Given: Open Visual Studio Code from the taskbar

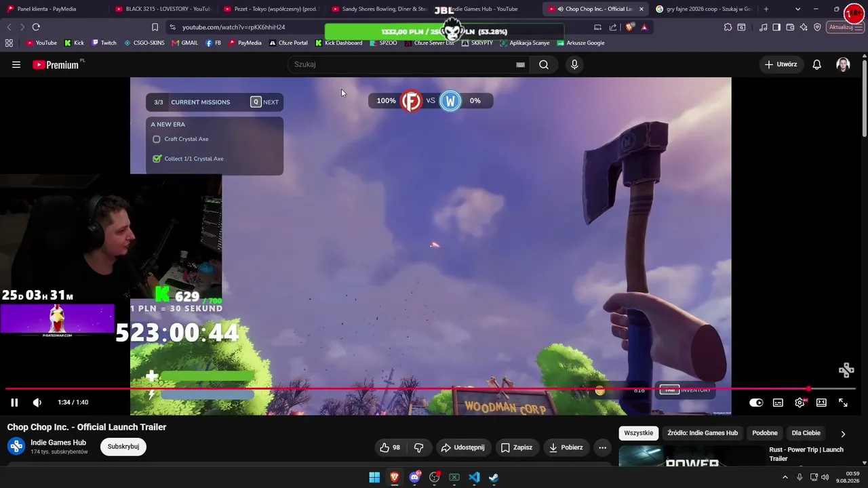Looking at the screenshot, I should tap(474, 477).
